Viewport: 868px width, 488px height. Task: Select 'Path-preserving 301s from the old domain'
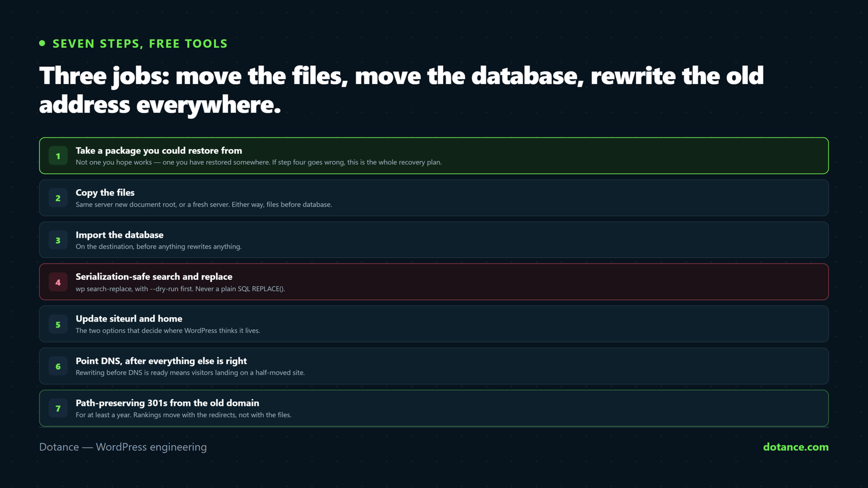pyautogui.click(x=167, y=403)
